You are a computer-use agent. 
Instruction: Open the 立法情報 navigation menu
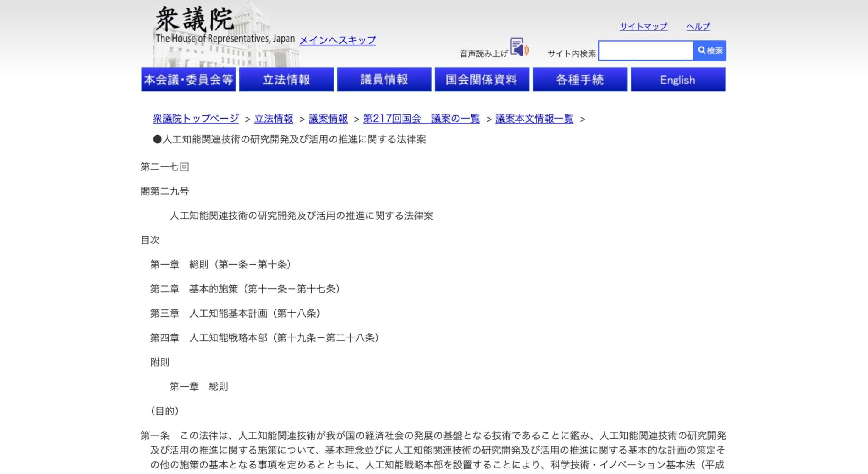point(287,79)
